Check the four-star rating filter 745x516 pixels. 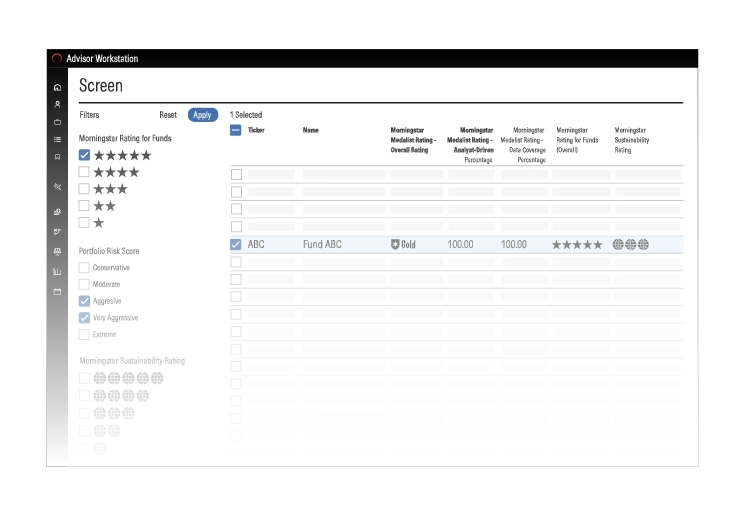tap(84, 172)
